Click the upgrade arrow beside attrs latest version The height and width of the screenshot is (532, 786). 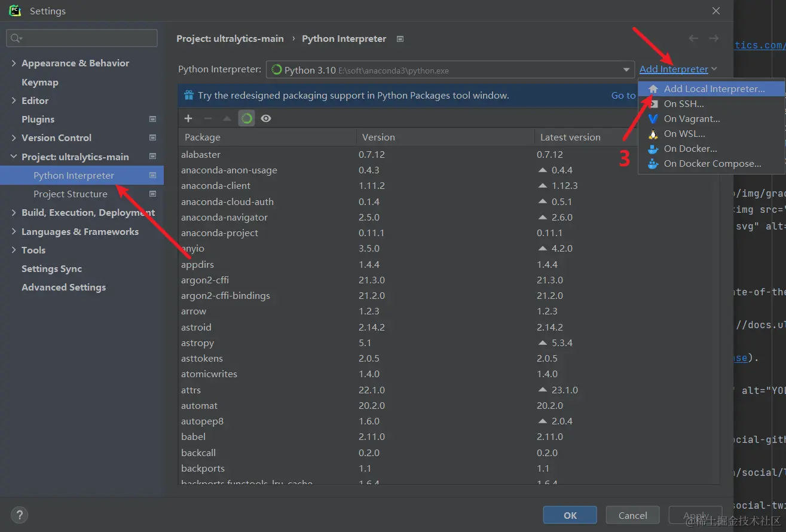pos(543,390)
